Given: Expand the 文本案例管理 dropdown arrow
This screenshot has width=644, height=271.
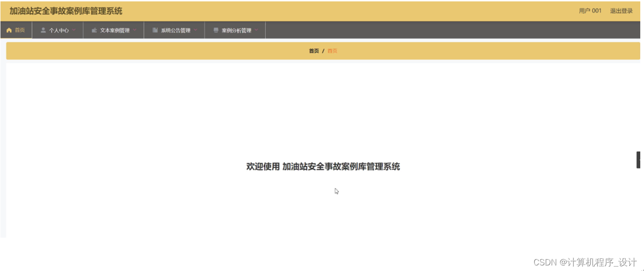Looking at the screenshot, I should tap(135, 30).
